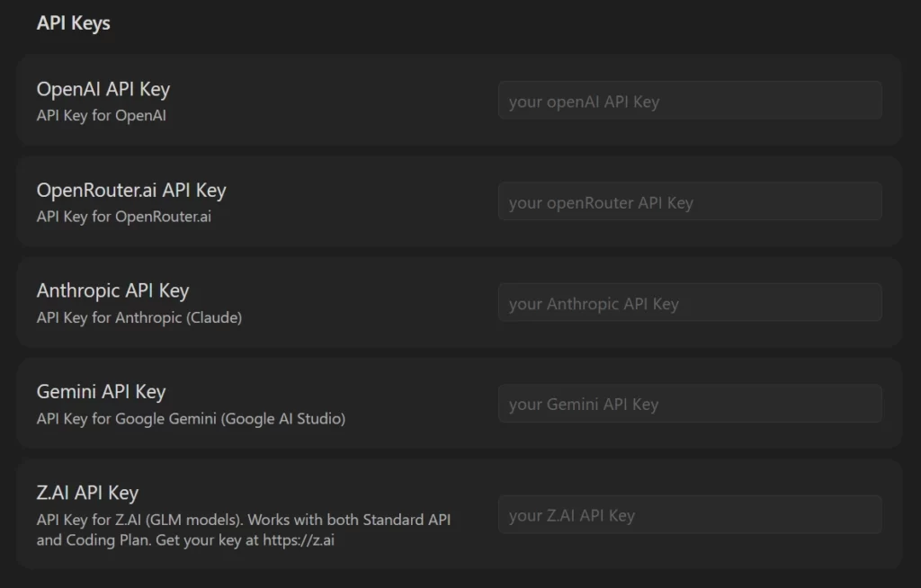Image resolution: width=921 pixels, height=588 pixels.
Task: Open the https://z.ai link in description
Action: tap(300, 540)
